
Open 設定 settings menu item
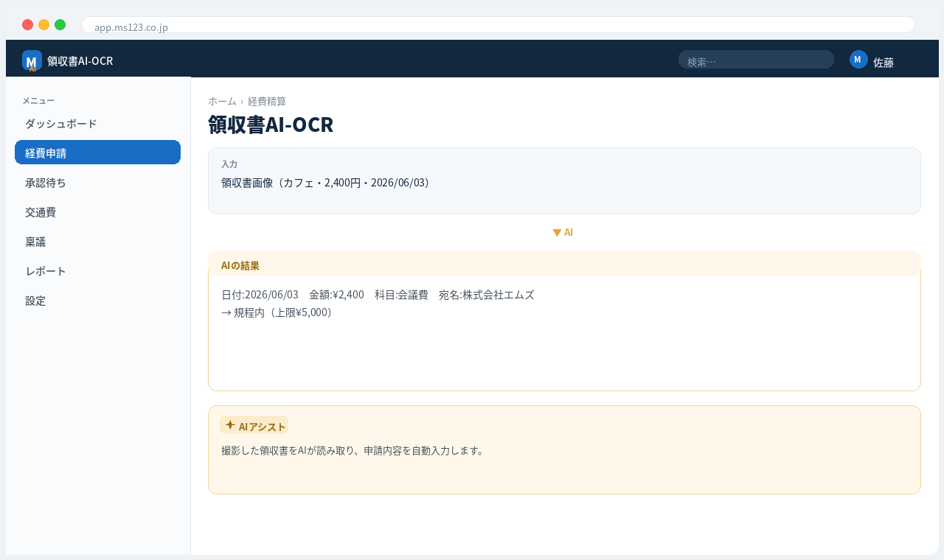pos(97,300)
